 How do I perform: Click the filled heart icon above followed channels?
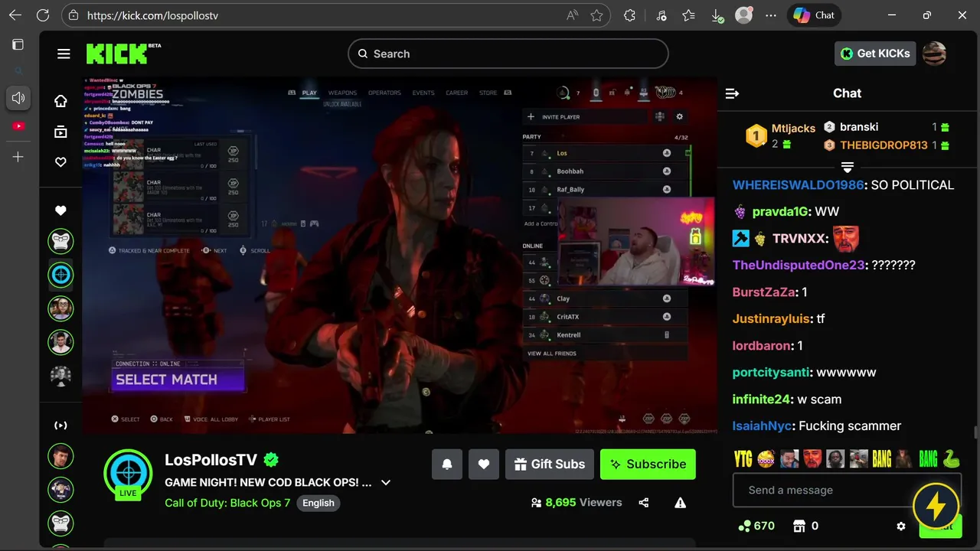point(60,210)
